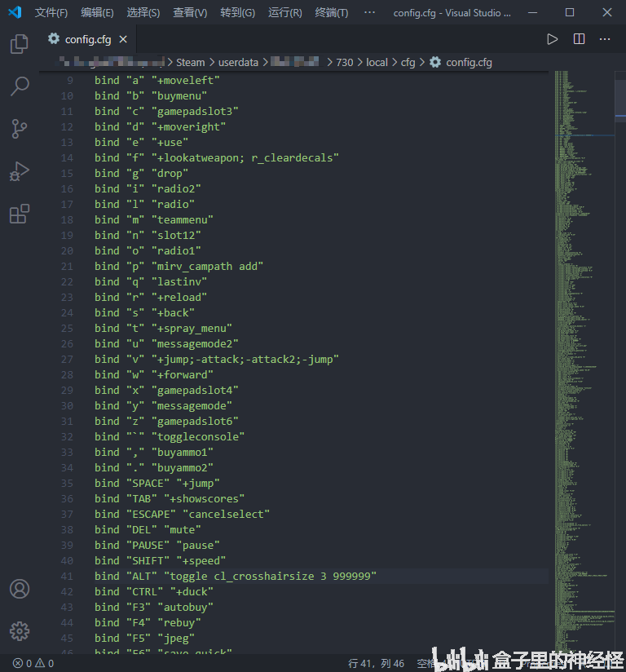The width and height of the screenshot is (626, 672).
Task: Open the Manage gear icon
Action: pos(20,631)
